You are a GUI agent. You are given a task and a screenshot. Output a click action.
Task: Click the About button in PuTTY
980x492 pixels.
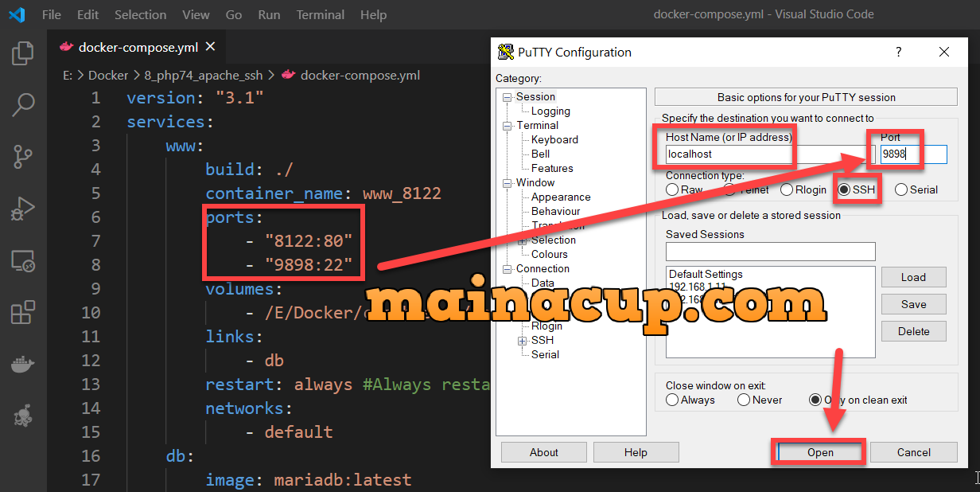(544, 452)
